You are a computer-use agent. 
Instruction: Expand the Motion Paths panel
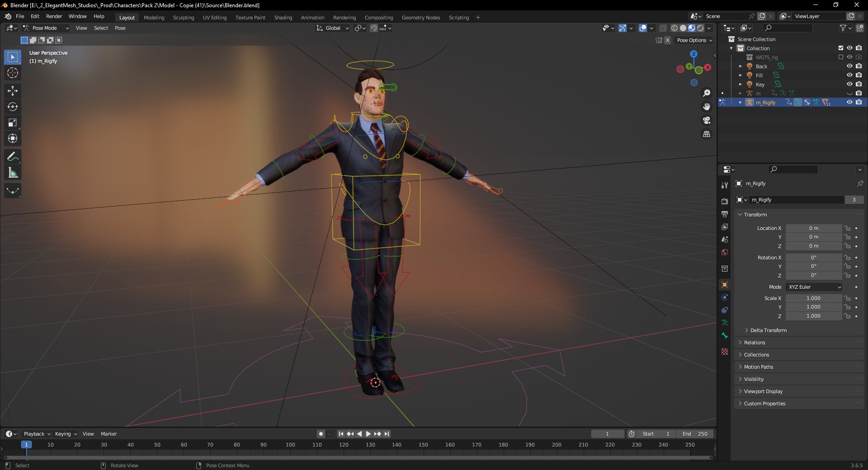coord(759,367)
